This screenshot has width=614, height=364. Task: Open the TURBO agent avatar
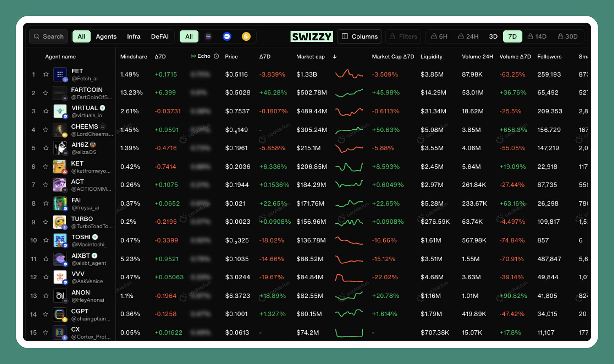tap(60, 222)
